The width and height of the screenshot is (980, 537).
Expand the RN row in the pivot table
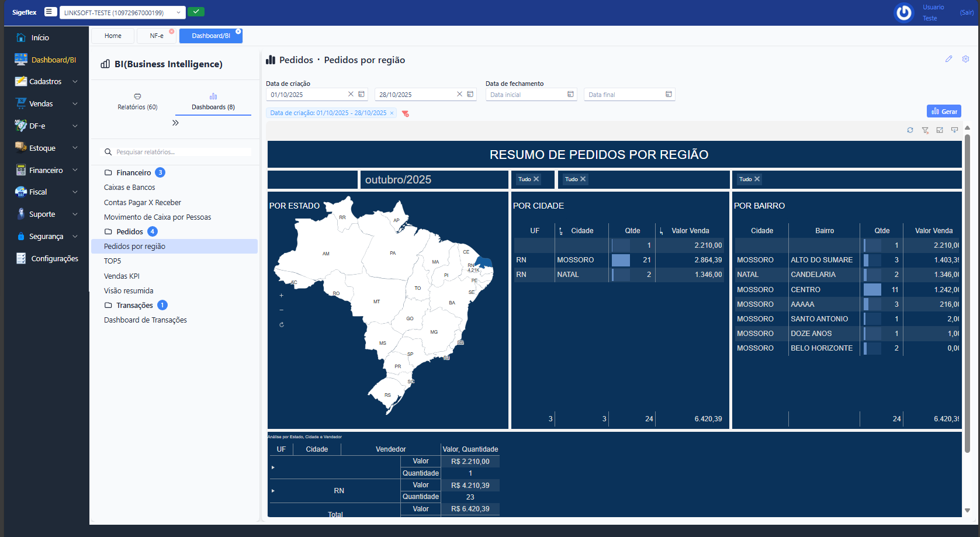tap(273, 491)
